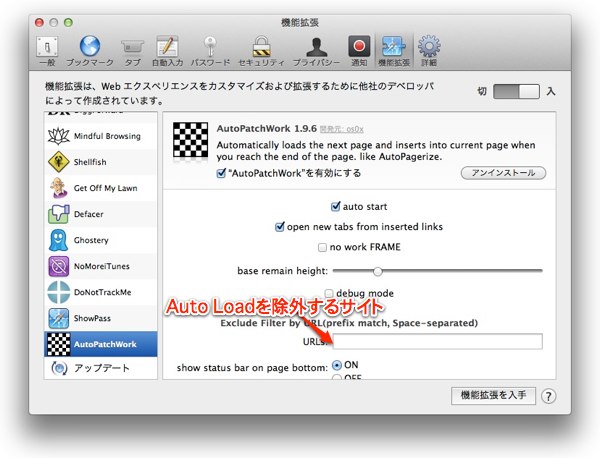600x458 pixels.
Task: Open the AutoFill (自動入力) pencil pane
Action: tap(167, 51)
